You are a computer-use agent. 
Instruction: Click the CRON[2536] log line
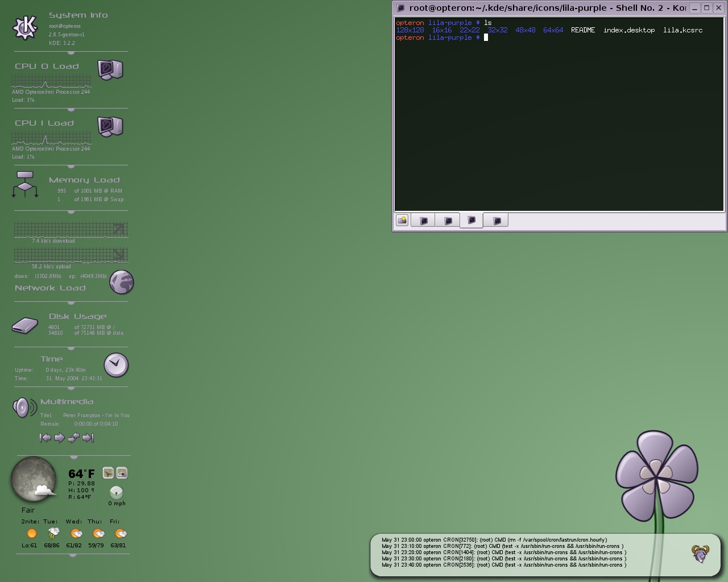(x=504, y=565)
